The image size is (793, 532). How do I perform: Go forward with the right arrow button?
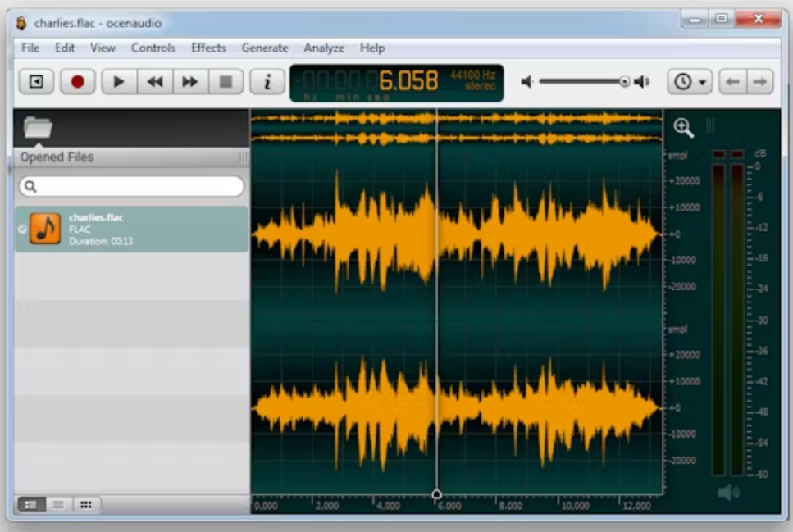pyautogui.click(x=759, y=81)
